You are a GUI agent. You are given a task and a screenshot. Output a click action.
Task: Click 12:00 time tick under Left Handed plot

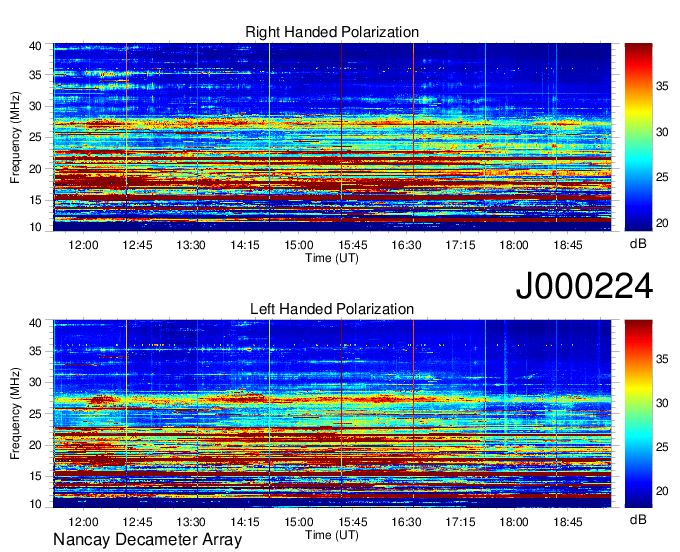click(83, 522)
